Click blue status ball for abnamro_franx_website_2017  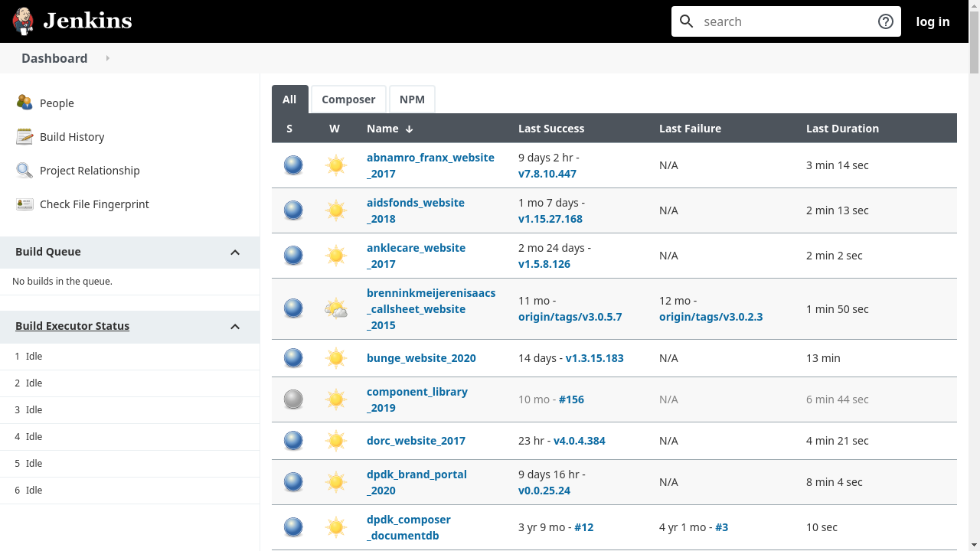point(293,165)
